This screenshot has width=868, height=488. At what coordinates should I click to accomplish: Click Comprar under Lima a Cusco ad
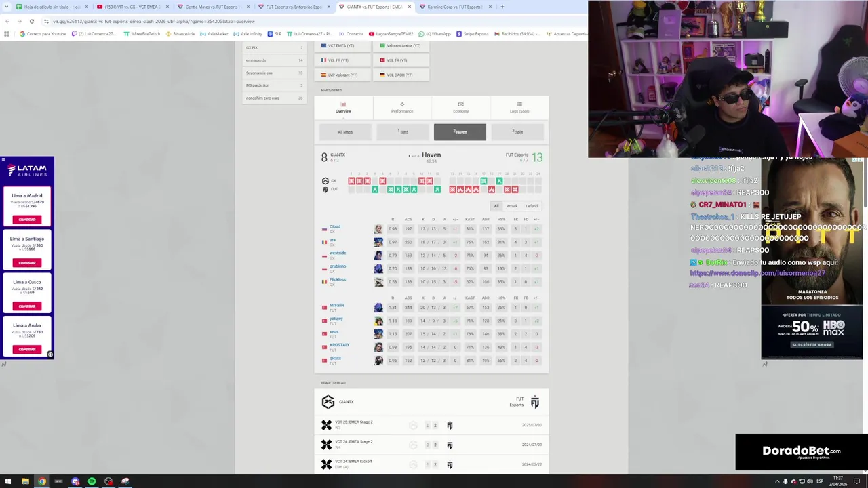pos(27,306)
